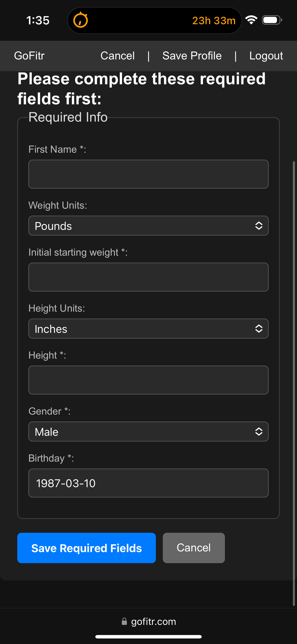Open the Birthday date picker showing 1987-03-10

click(x=148, y=483)
